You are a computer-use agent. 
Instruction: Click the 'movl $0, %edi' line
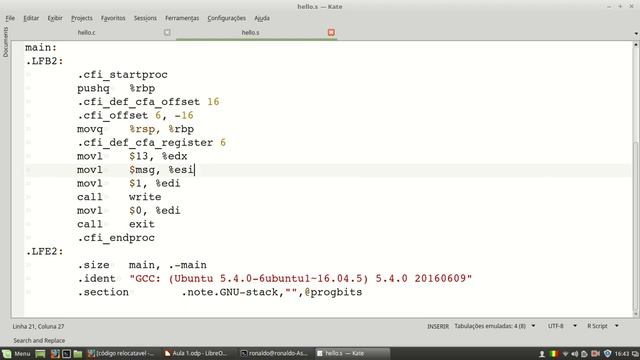pyautogui.click(x=129, y=211)
